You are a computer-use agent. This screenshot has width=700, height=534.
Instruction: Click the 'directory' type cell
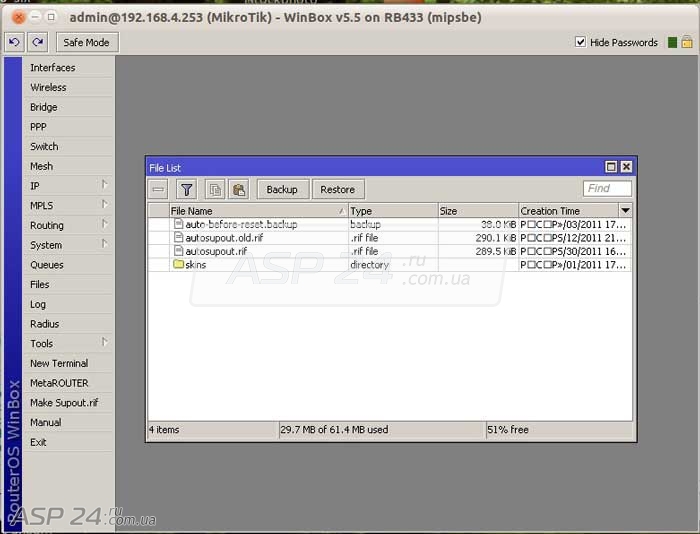pyautogui.click(x=393, y=264)
